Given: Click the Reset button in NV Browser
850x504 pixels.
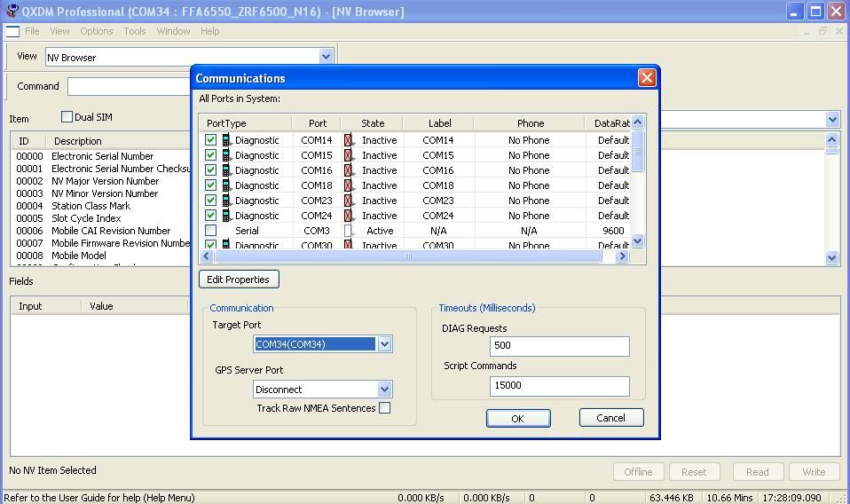Looking at the screenshot, I should 694,471.
